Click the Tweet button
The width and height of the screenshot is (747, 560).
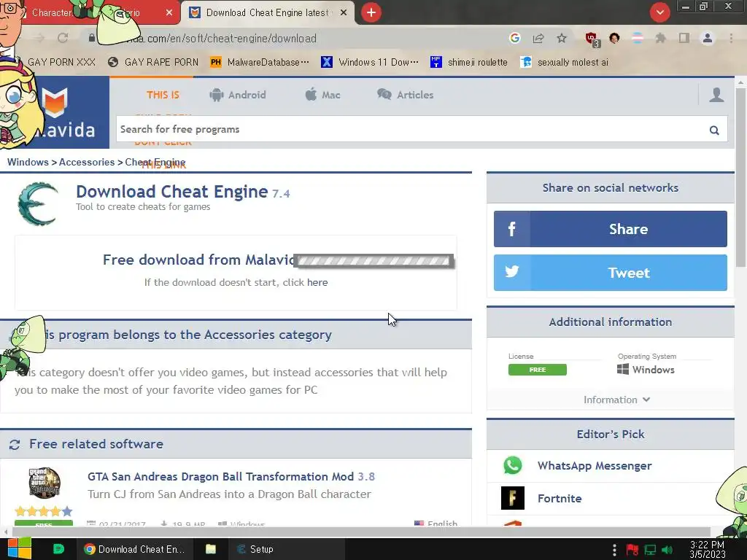pyautogui.click(x=611, y=273)
